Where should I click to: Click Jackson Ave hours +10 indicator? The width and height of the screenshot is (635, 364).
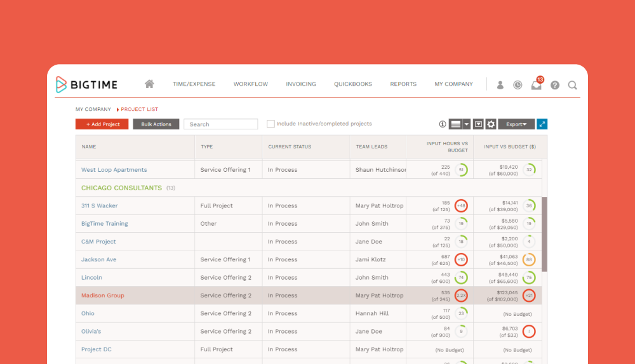click(461, 259)
